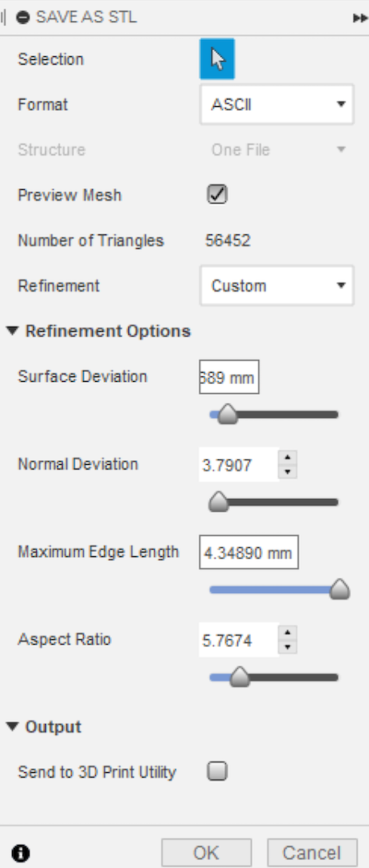Screen dimensions: 369x868
Task: Click the Surface Deviation input field
Action: (229, 377)
